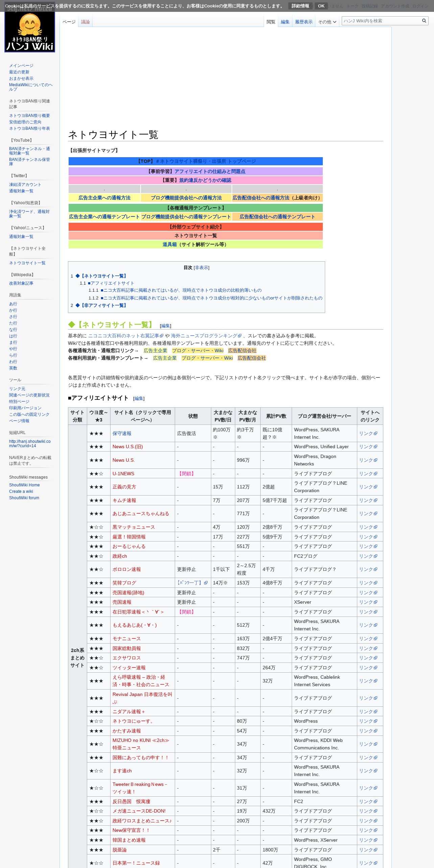Open おまかせ表示 random page link
Image resolution: width=434 pixels, height=868 pixels.
coord(21,78)
